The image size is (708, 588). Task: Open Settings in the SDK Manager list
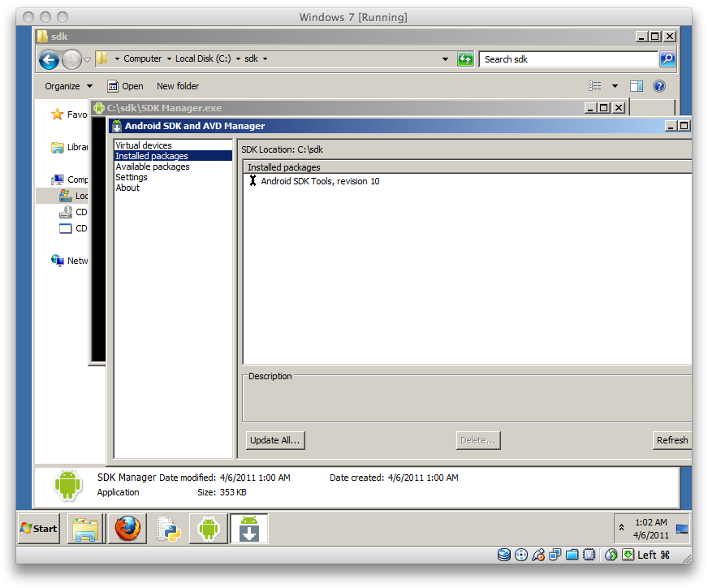click(x=132, y=177)
